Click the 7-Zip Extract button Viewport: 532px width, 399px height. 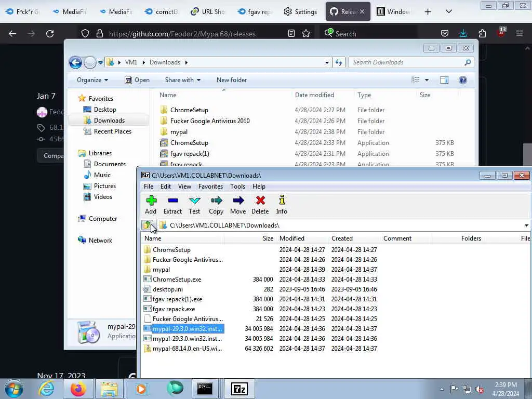pyautogui.click(x=172, y=205)
